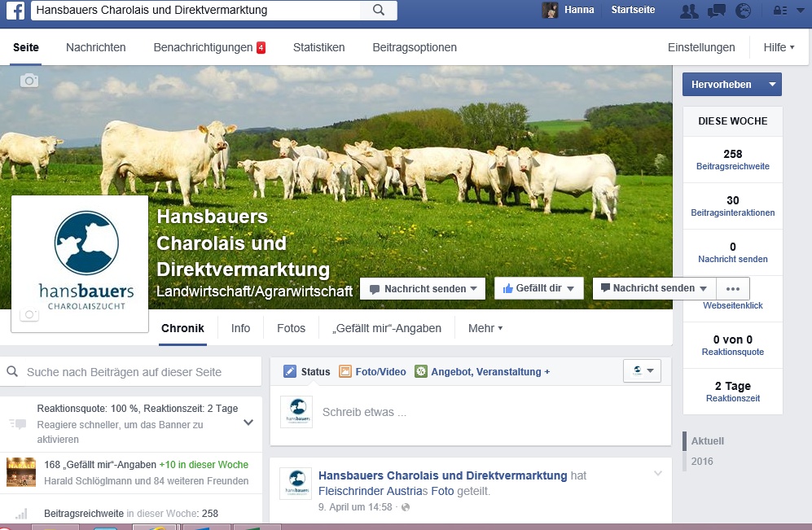Jump to 2016 in timeline navigator
Viewport: 812px width, 530px height.
point(702,462)
